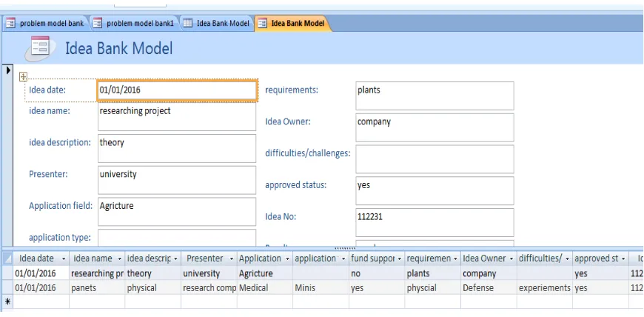The height and width of the screenshot is (317, 644).
Task: Select the Medical cell in Application column
Action: pos(264,288)
